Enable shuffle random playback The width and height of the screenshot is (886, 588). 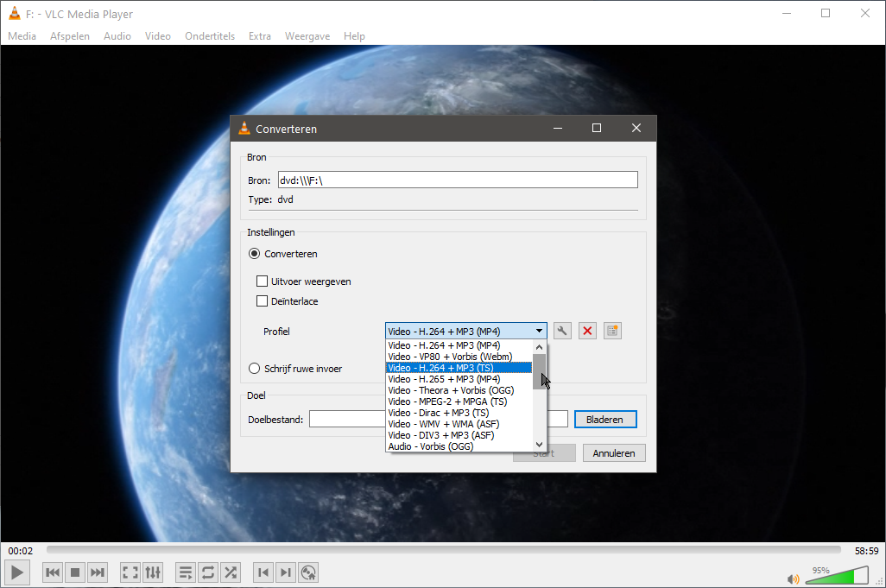[x=231, y=572]
